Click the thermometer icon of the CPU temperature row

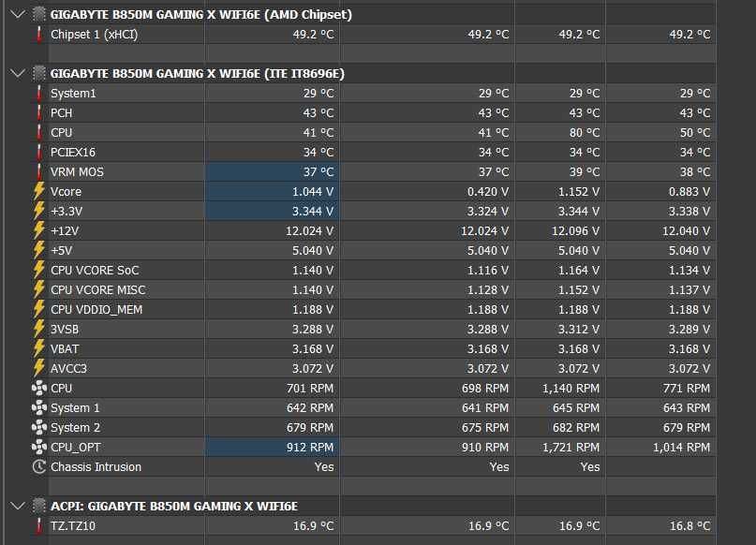(x=39, y=133)
